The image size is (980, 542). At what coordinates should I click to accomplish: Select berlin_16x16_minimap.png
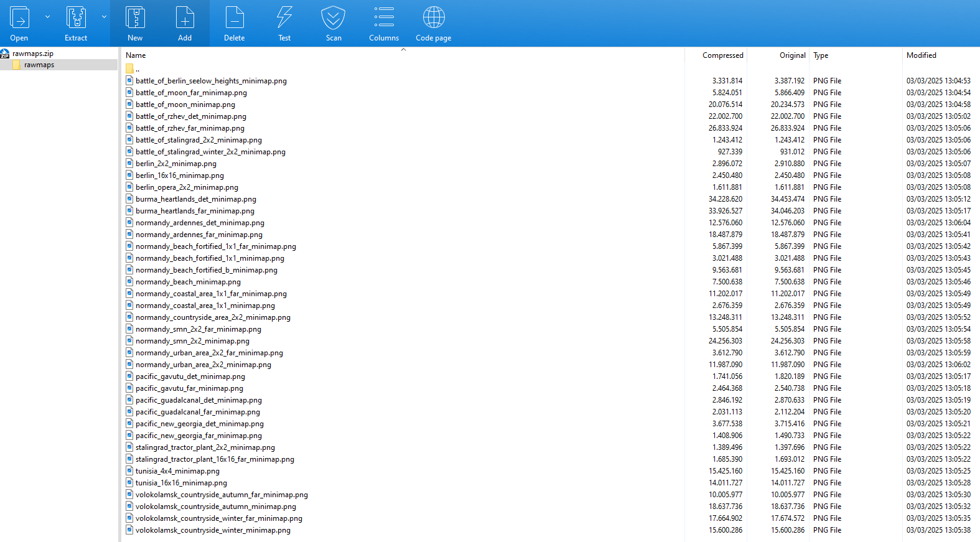click(x=180, y=175)
